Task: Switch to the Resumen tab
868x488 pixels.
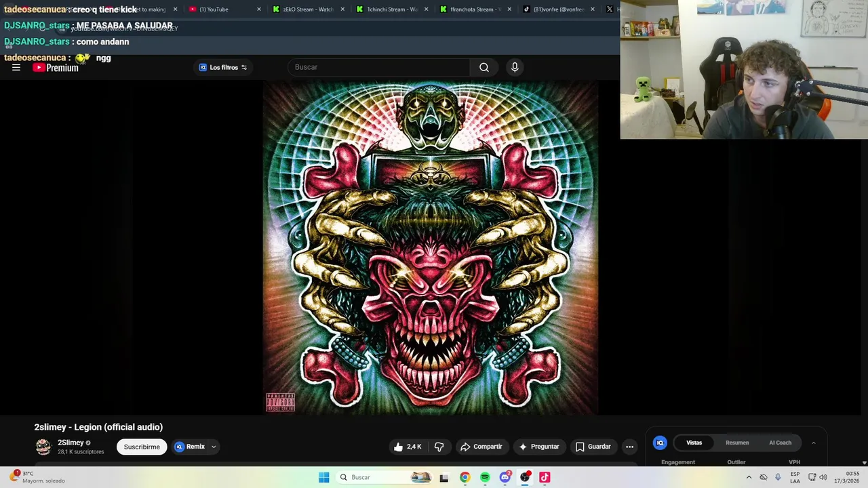Action: pos(737,443)
